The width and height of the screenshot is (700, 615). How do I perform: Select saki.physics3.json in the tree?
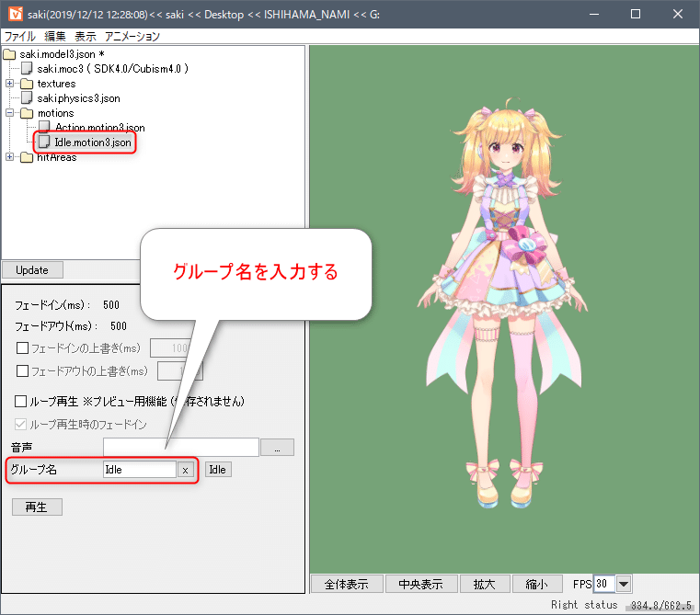point(78,98)
